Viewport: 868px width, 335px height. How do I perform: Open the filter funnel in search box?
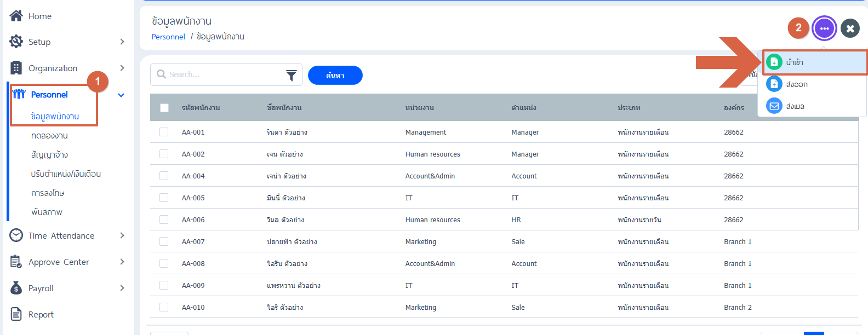[x=292, y=75]
